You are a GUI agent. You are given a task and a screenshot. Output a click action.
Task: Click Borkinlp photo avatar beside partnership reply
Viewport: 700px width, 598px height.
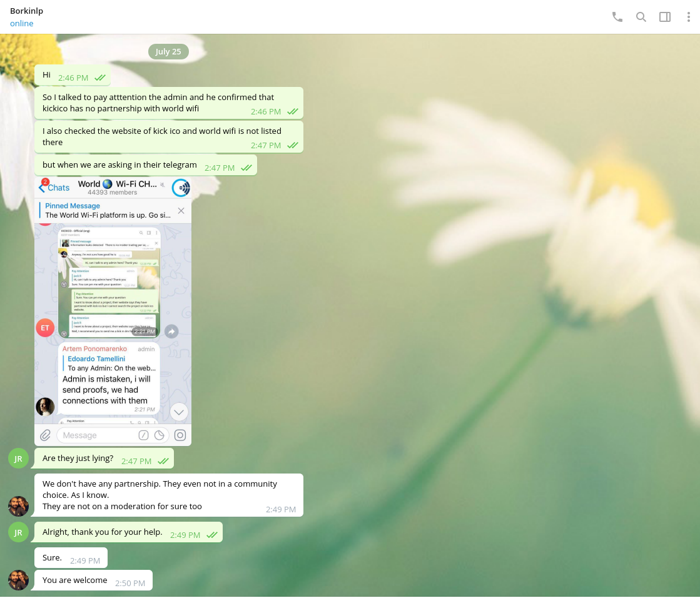coord(18,506)
